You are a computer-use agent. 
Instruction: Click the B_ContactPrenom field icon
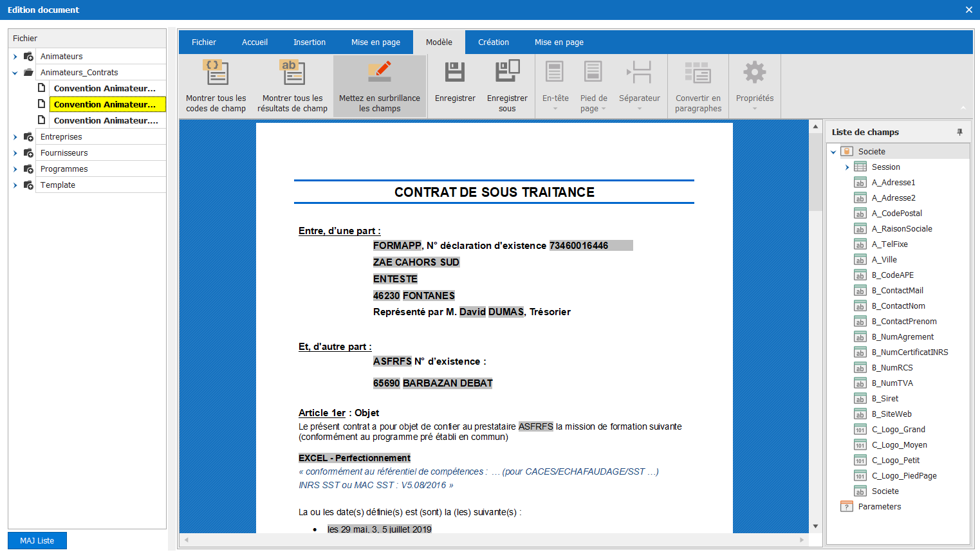coord(860,322)
